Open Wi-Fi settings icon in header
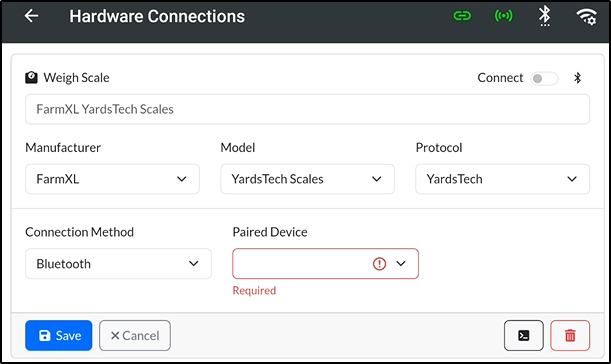This screenshot has height=364, width=611. (586, 16)
